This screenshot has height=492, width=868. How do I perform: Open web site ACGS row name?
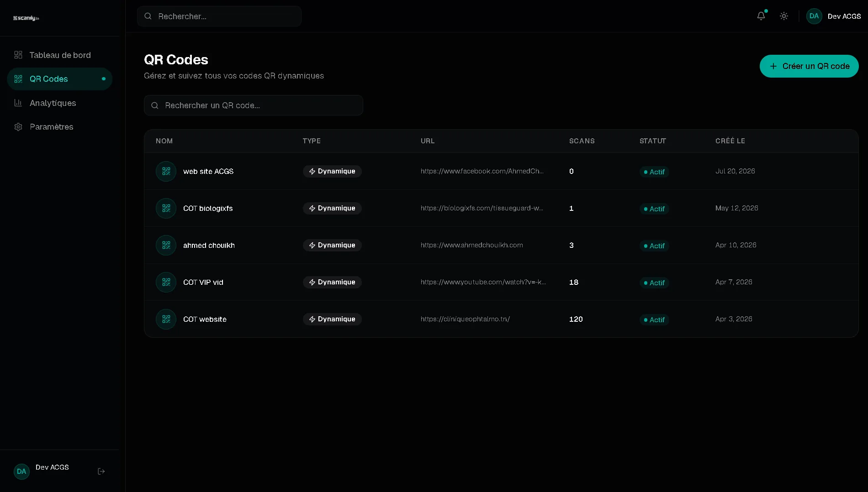coord(208,172)
